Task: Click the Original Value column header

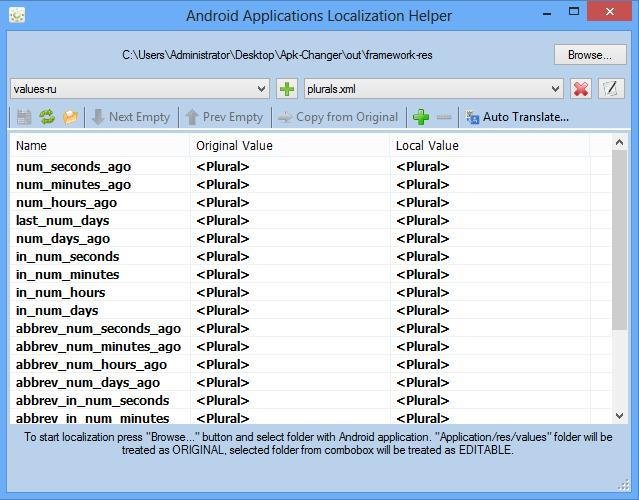Action: (290, 145)
